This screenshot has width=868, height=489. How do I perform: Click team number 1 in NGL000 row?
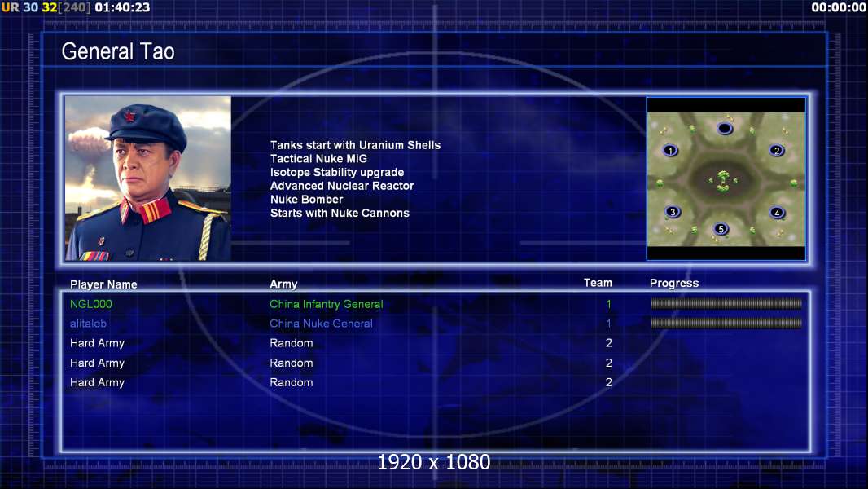608,304
